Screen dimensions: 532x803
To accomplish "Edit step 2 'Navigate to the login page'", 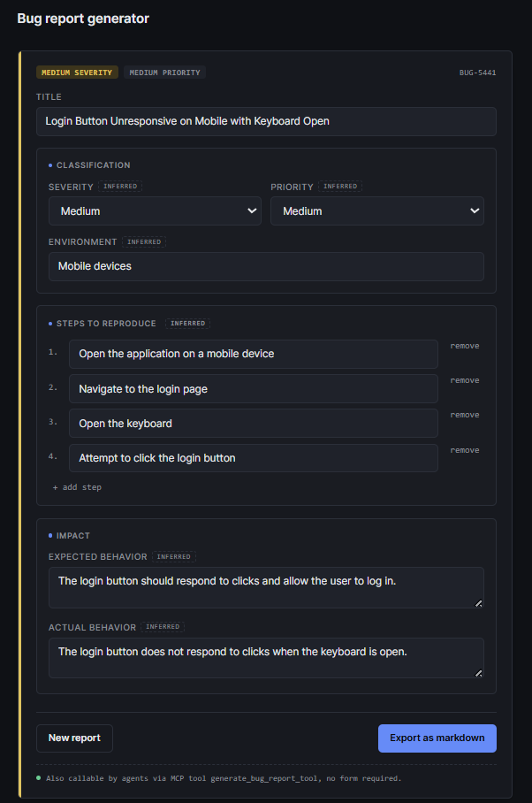I will [x=254, y=389].
